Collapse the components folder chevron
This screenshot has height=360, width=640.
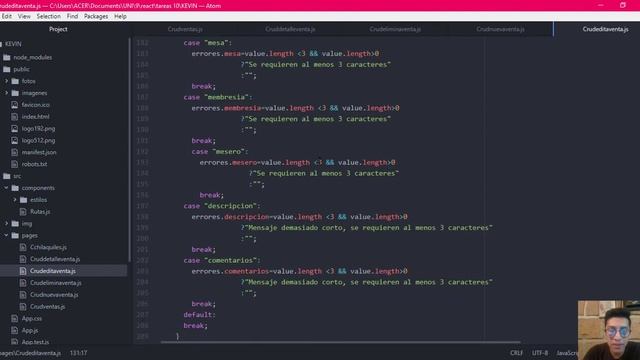(x=7, y=188)
